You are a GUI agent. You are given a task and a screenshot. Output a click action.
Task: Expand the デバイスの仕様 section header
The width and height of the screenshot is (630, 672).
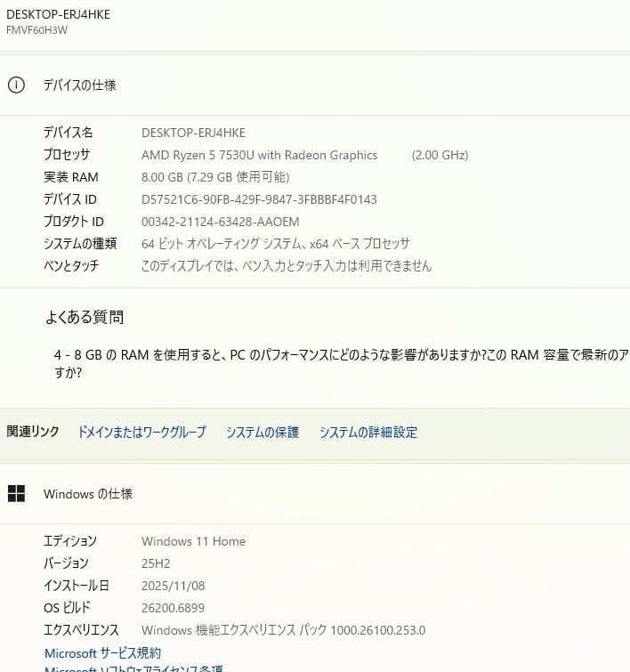pyautogui.click(x=315, y=85)
